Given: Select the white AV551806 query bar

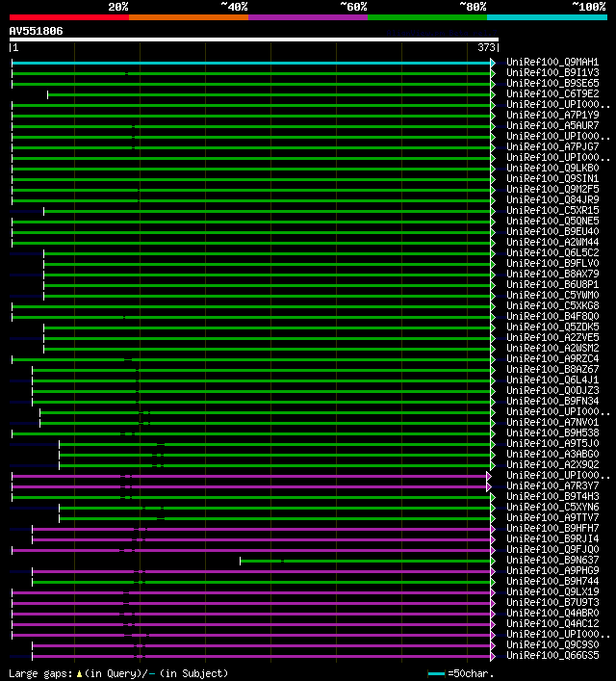Looking at the screenshot, I should (x=254, y=39).
